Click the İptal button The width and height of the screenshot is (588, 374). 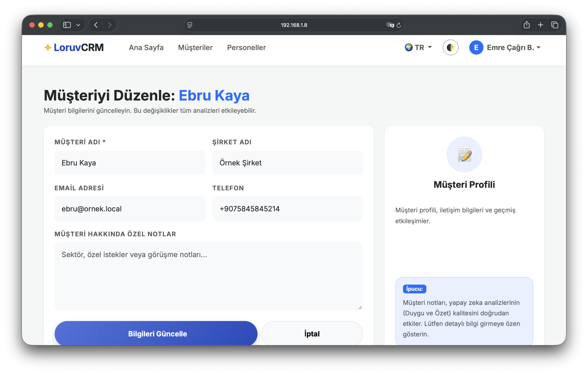[312, 334]
